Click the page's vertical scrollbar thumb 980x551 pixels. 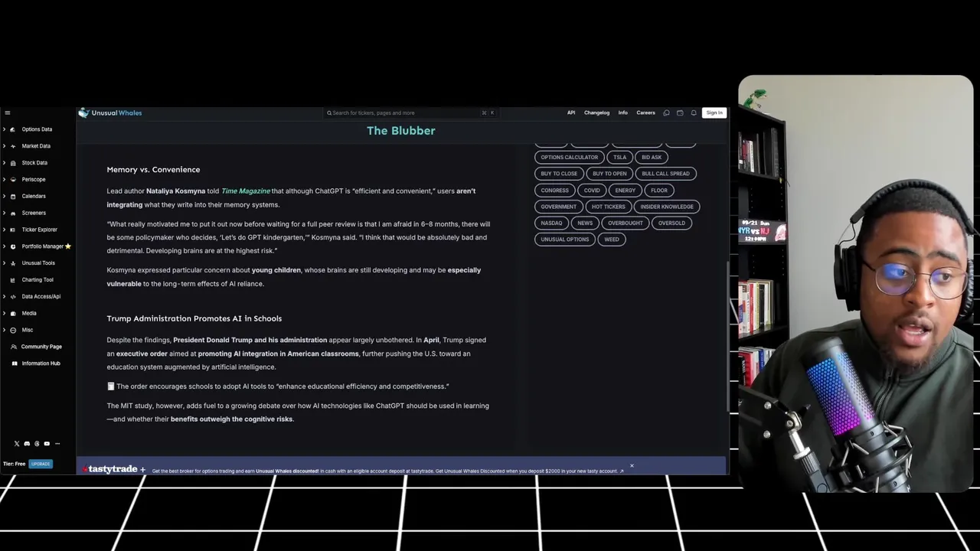pyautogui.click(x=727, y=337)
